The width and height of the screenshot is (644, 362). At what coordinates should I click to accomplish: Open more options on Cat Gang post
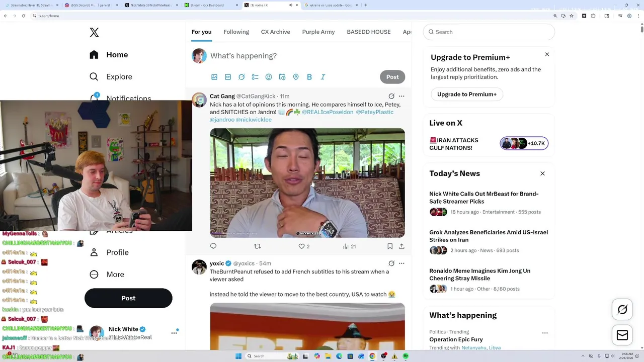401,96
